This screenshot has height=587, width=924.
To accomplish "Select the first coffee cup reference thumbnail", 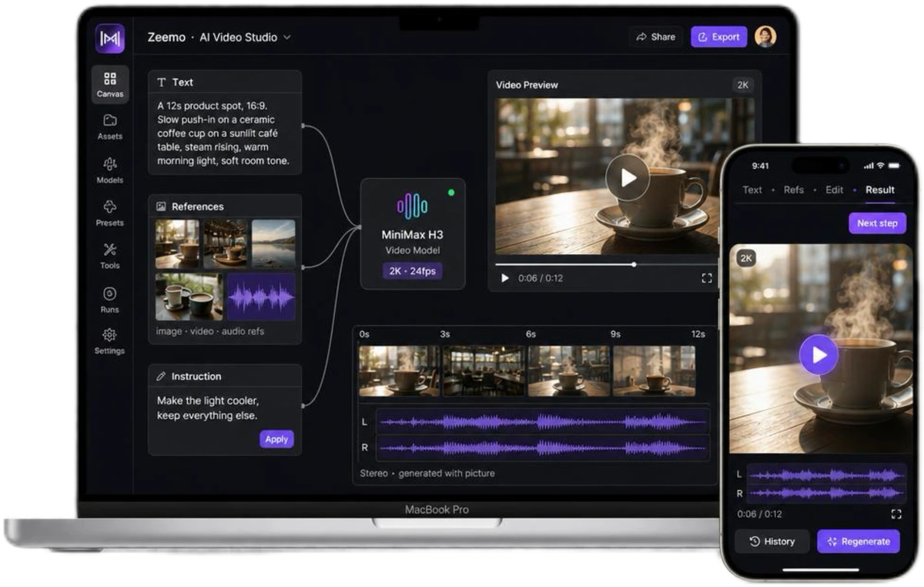I will 177,243.
